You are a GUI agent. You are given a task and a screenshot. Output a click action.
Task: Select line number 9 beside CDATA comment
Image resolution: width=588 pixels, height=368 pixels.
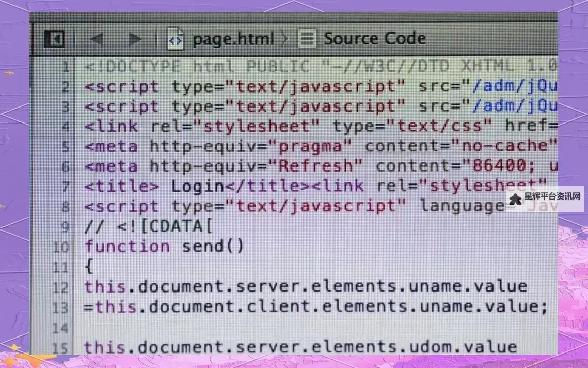tap(65, 227)
